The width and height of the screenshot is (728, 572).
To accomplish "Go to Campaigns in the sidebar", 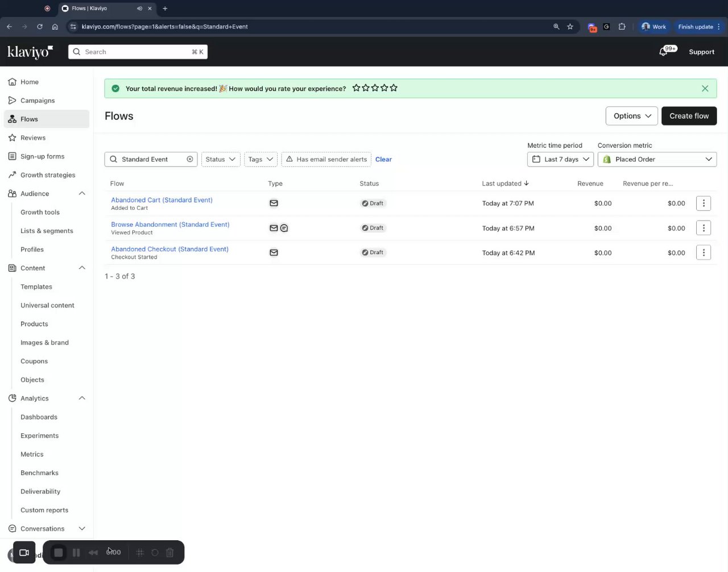I will [x=38, y=101].
